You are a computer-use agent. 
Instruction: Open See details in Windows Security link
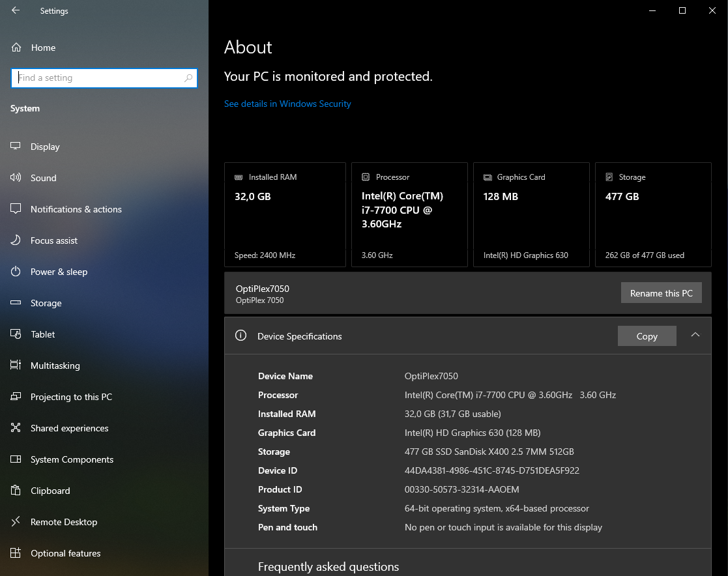point(287,104)
